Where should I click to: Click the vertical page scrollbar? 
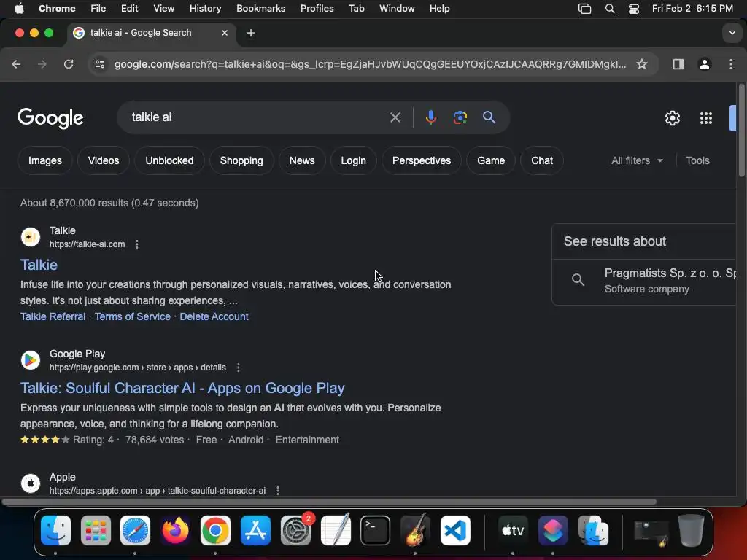pyautogui.click(x=741, y=131)
